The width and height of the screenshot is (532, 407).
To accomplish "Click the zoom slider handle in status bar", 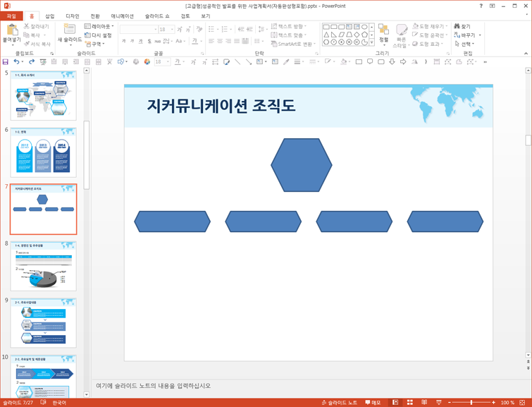I will pos(471,403).
